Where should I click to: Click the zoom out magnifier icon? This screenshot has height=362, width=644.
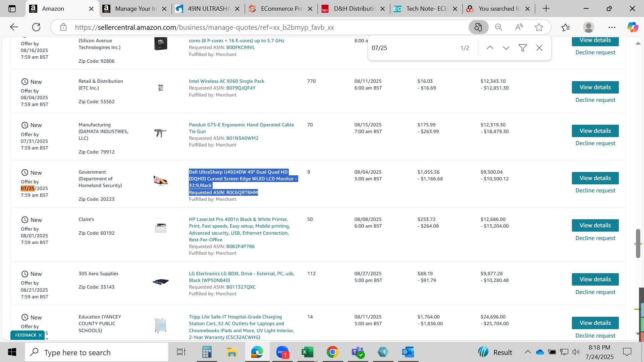coord(499,27)
